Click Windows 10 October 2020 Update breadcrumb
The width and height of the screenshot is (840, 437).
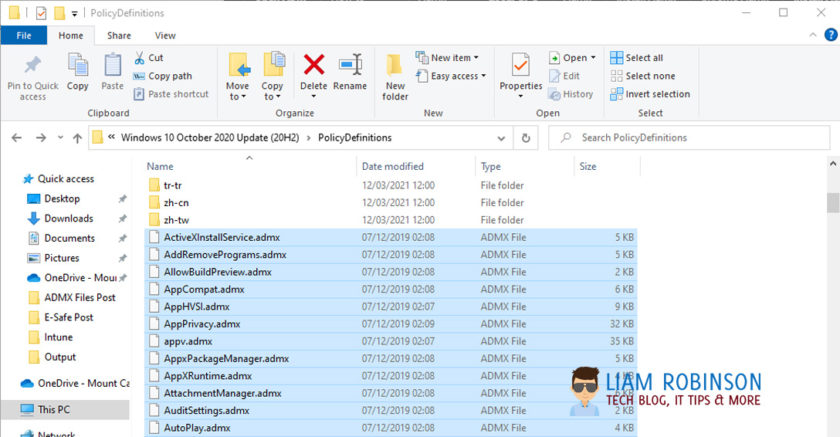click(210, 138)
